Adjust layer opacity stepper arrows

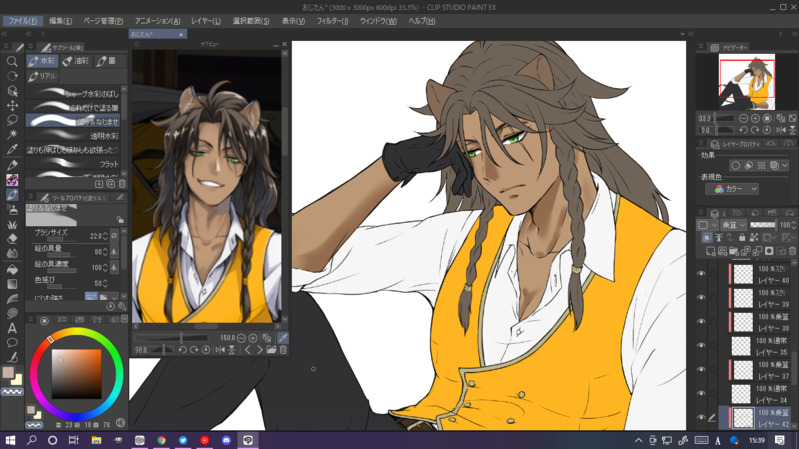tap(794, 225)
